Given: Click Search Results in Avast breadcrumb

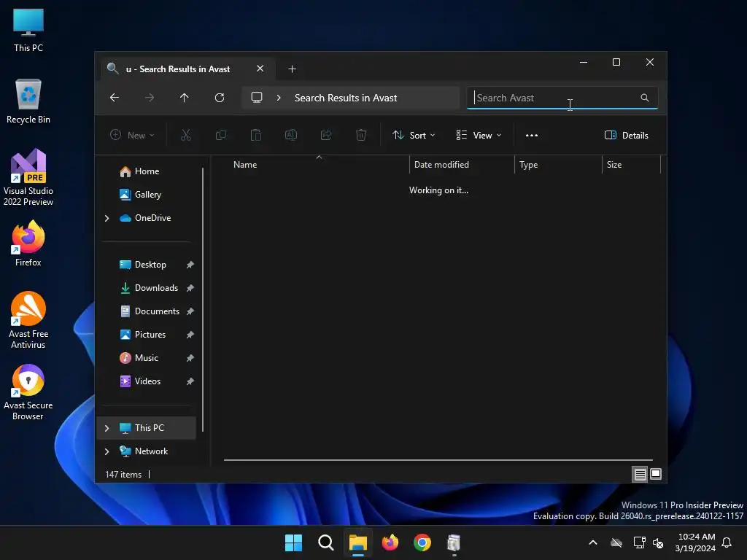Looking at the screenshot, I should (345, 98).
